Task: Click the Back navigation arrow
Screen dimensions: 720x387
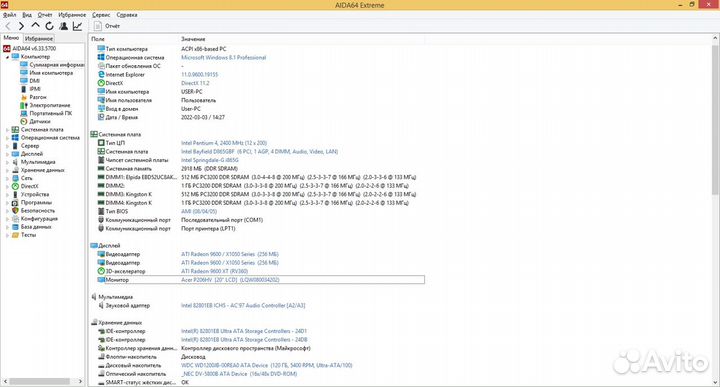Action: (x=8, y=26)
